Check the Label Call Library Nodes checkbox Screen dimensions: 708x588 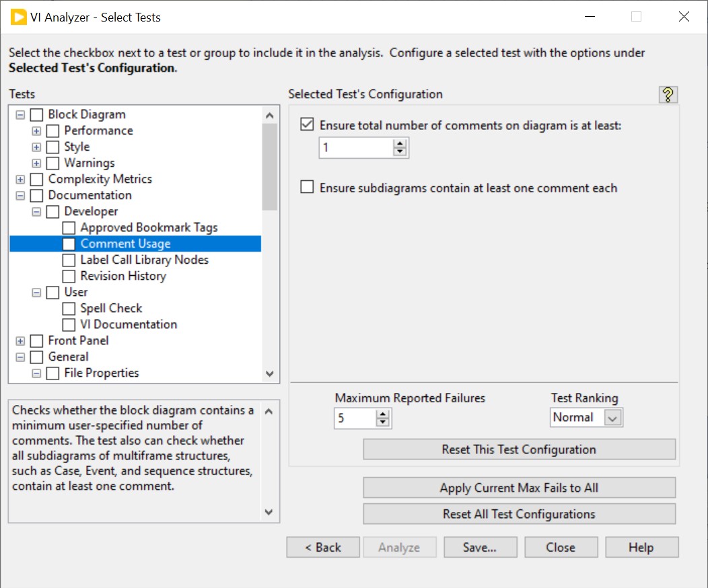tap(69, 260)
